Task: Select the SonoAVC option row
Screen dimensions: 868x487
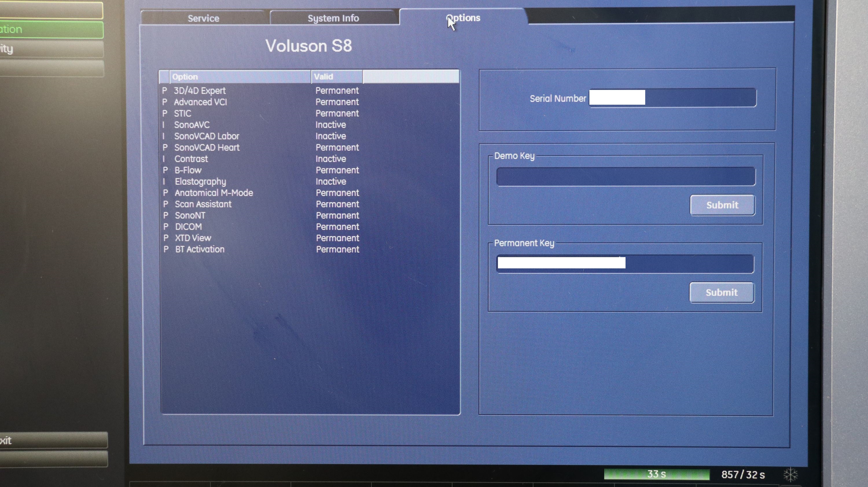Action: point(310,125)
